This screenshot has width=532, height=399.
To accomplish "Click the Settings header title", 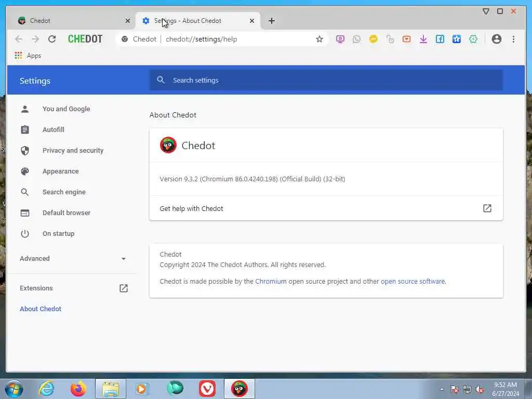I will (35, 81).
